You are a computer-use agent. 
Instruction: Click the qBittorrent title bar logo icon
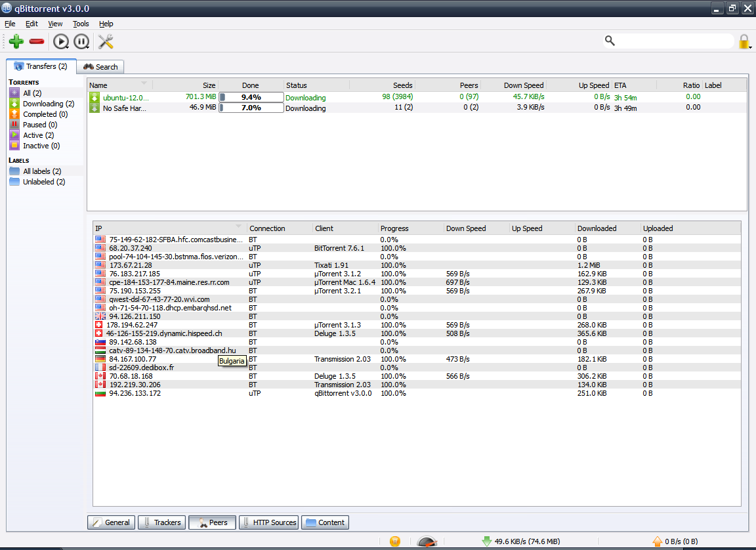coord(7,8)
